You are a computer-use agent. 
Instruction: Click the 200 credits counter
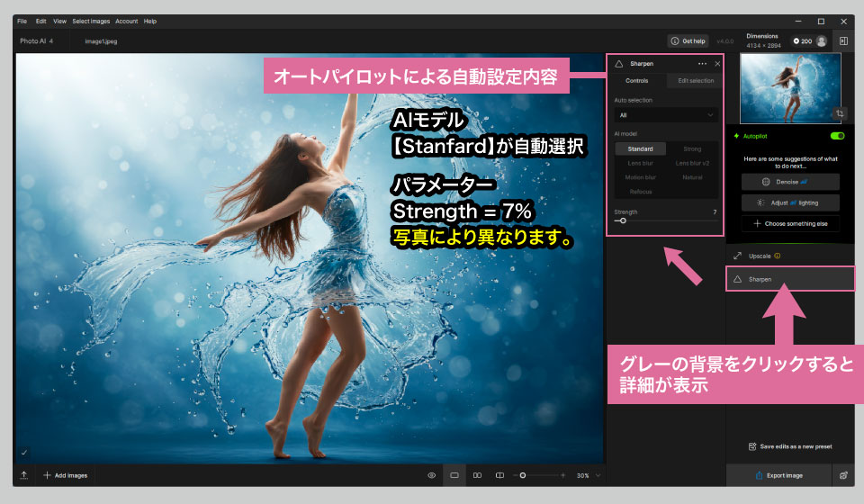pyautogui.click(x=802, y=41)
